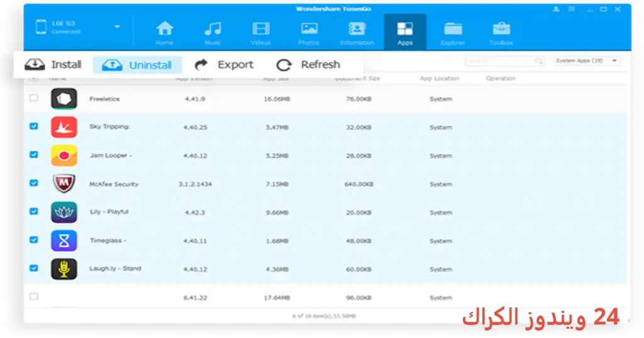Click the Sky Tripping app icon
The height and width of the screenshot is (338, 644).
coord(64,127)
